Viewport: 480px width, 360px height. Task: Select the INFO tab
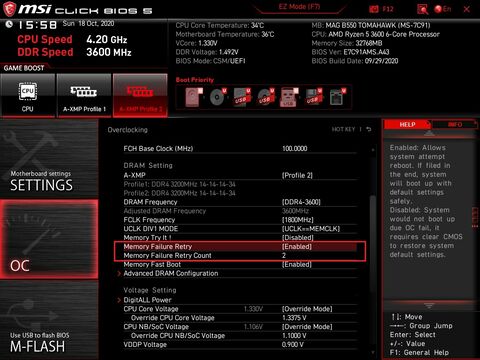455,124
